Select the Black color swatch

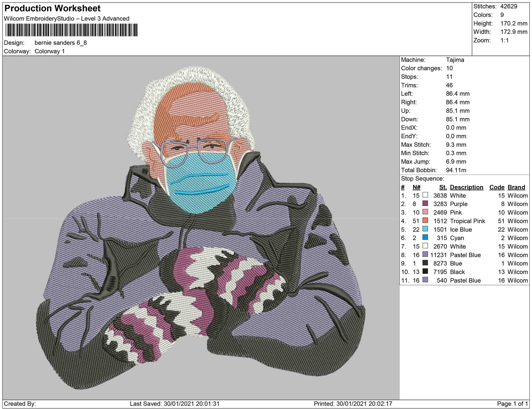[425, 271]
